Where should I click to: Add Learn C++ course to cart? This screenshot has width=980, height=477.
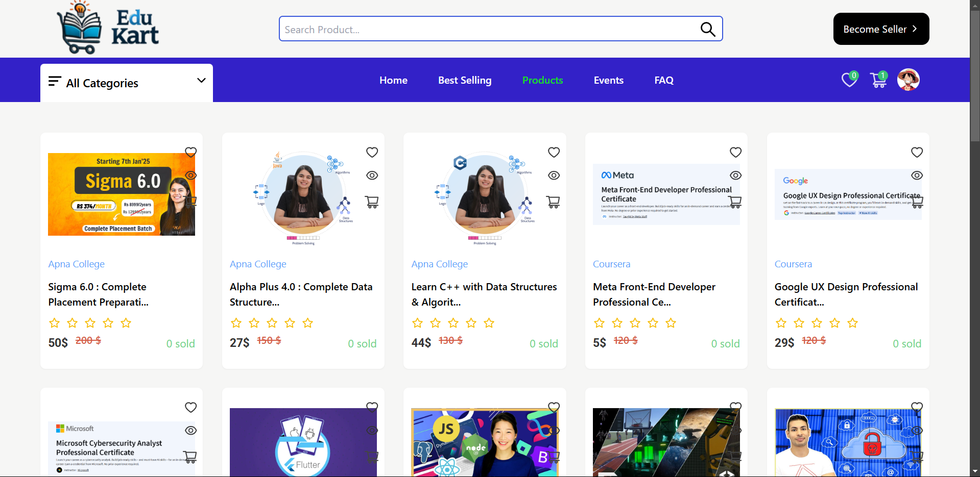(x=554, y=202)
